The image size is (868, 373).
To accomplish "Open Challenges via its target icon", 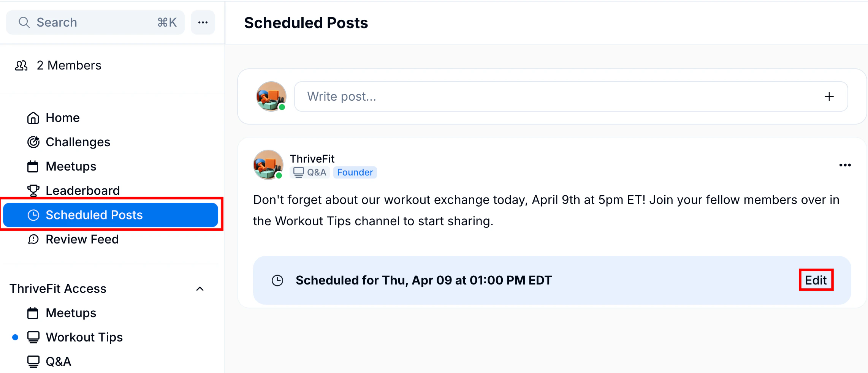I will coord(33,142).
